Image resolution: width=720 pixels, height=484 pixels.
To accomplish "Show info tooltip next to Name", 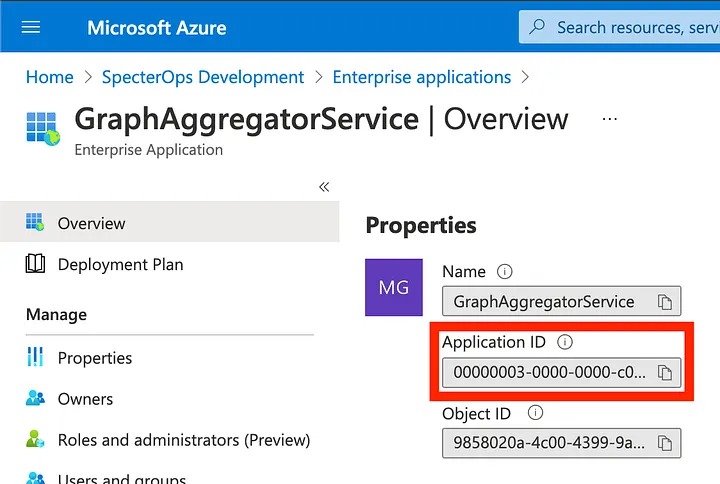I will coord(505,272).
